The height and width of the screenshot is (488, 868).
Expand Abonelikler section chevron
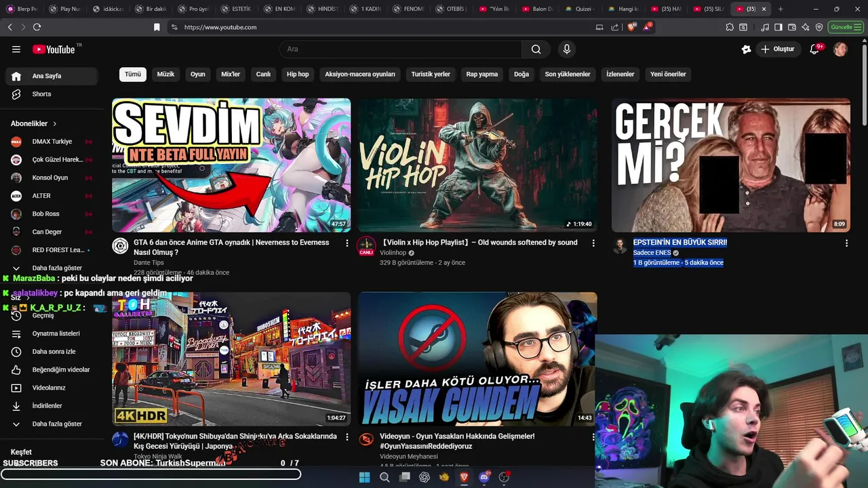[x=54, y=123]
